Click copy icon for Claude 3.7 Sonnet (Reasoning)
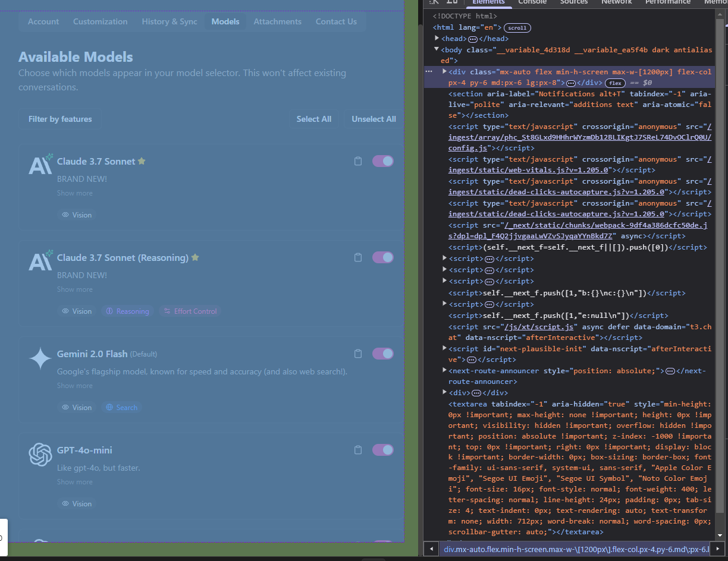The height and width of the screenshot is (561, 728). point(357,257)
